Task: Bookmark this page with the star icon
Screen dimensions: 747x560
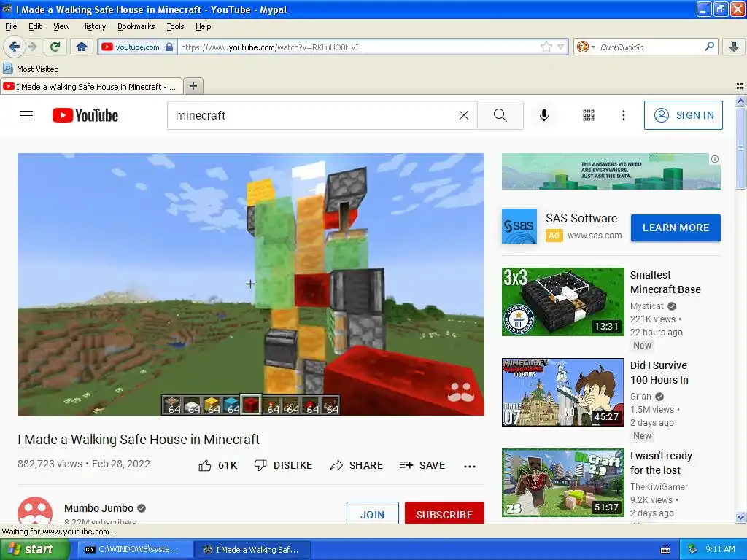Action: [x=546, y=47]
